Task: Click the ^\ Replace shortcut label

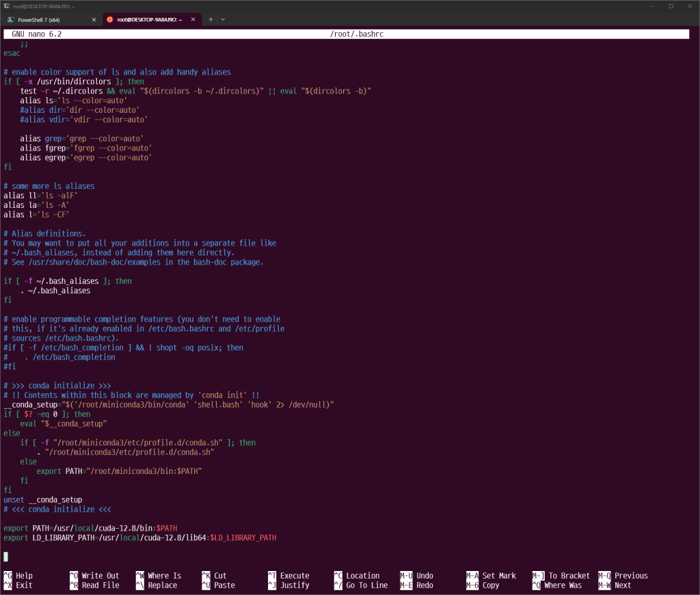Action: pos(159,585)
